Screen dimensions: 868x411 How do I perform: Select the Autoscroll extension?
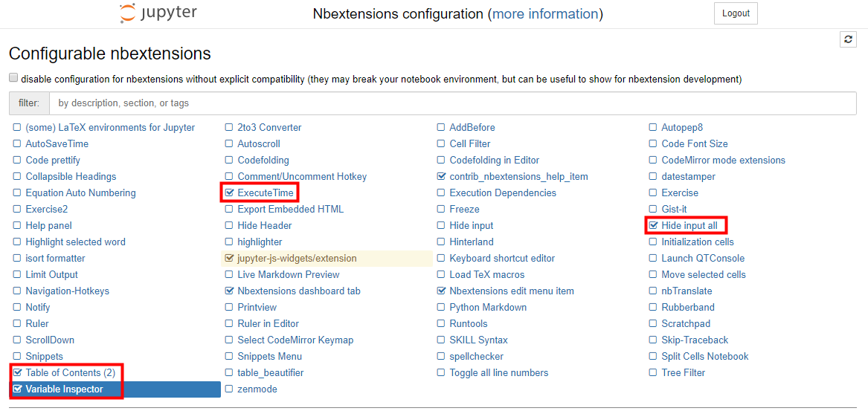point(259,144)
